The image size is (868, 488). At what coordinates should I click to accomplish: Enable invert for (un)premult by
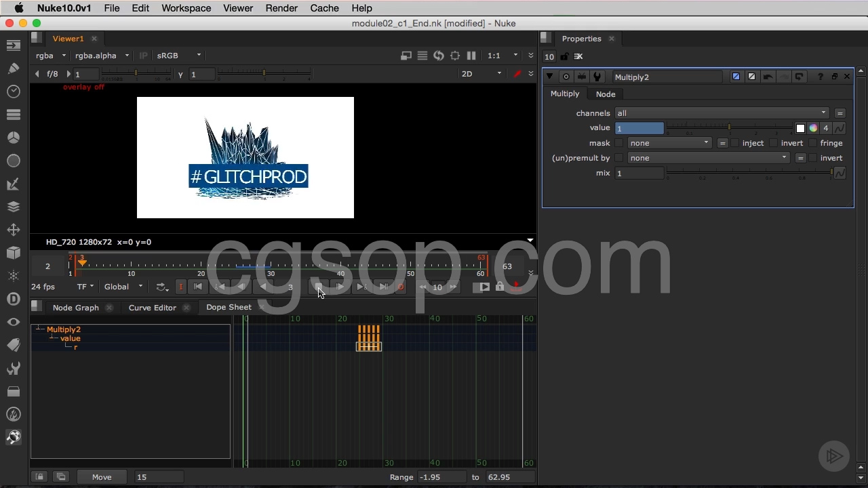coord(813,158)
